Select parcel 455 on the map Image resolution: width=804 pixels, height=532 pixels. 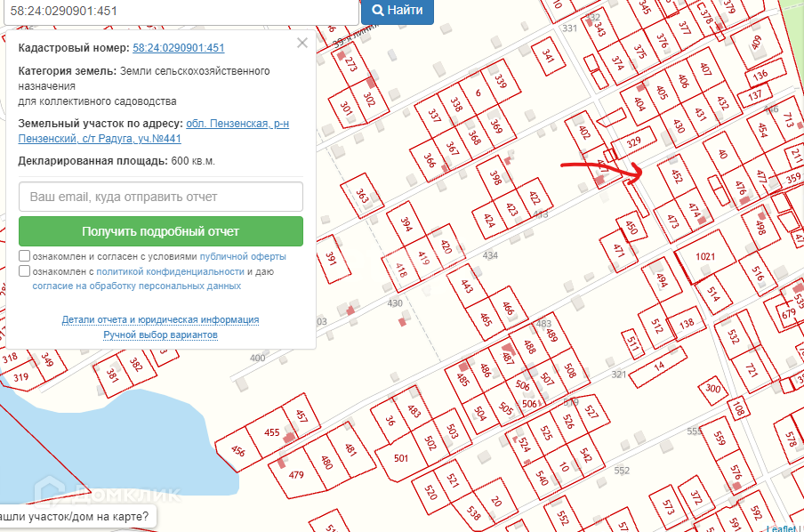click(272, 432)
